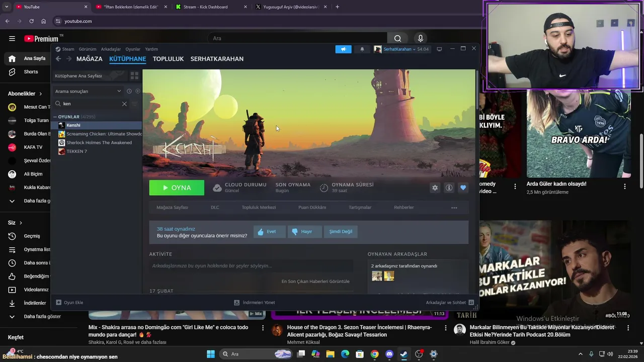Open the Arkadaşlar menu
Image resolution: width=644 pixels, height=362 pixels.
coord(111,49)
